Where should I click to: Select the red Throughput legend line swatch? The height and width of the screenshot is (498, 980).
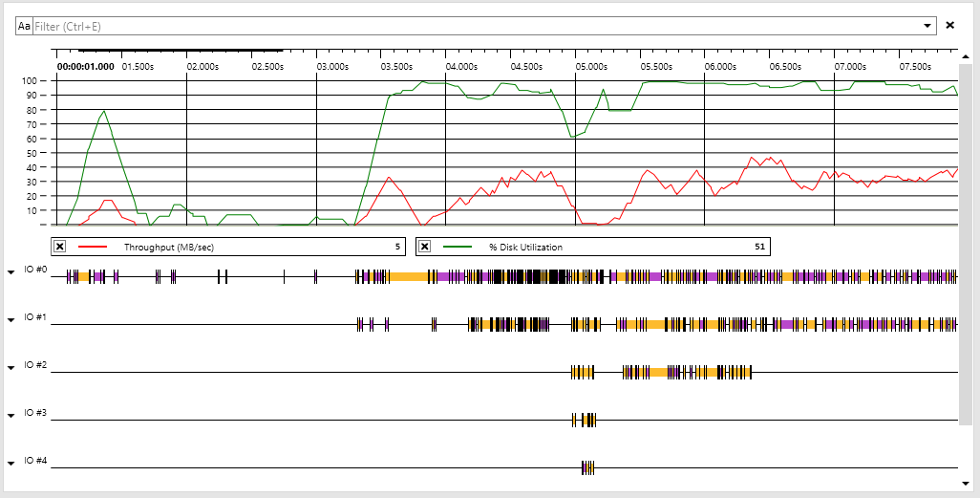tap(93, 247)
